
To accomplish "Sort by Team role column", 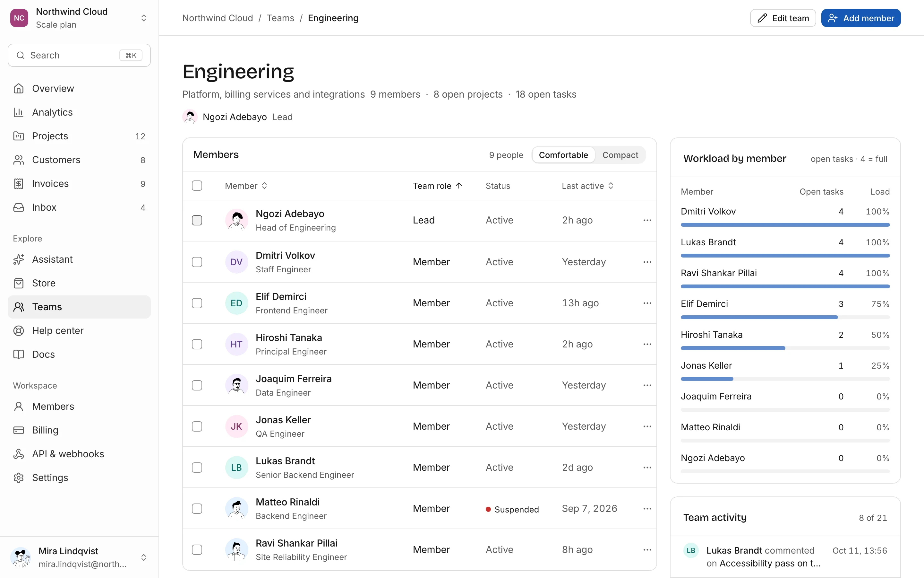I will point(438,186).
